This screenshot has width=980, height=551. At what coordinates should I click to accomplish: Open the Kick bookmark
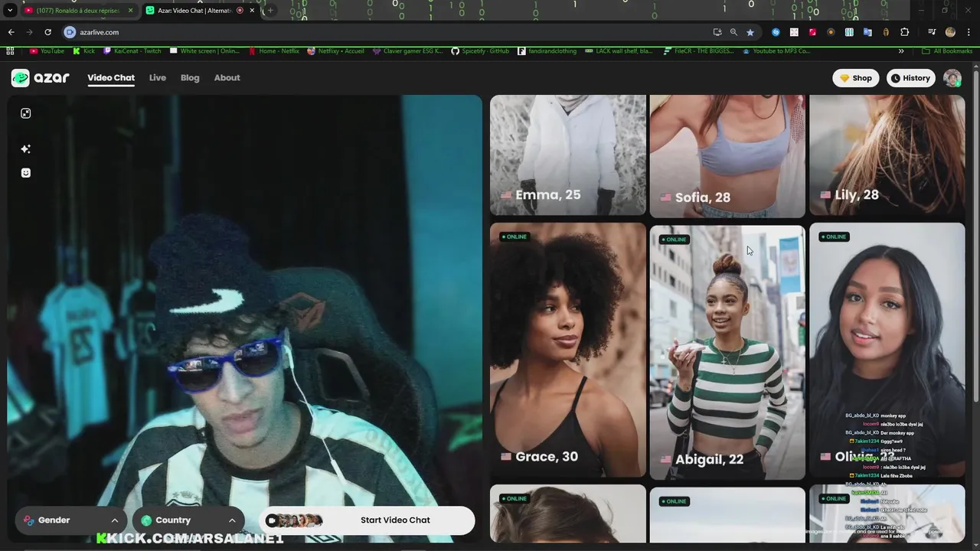pyautogui.click(x=84, y=51)
